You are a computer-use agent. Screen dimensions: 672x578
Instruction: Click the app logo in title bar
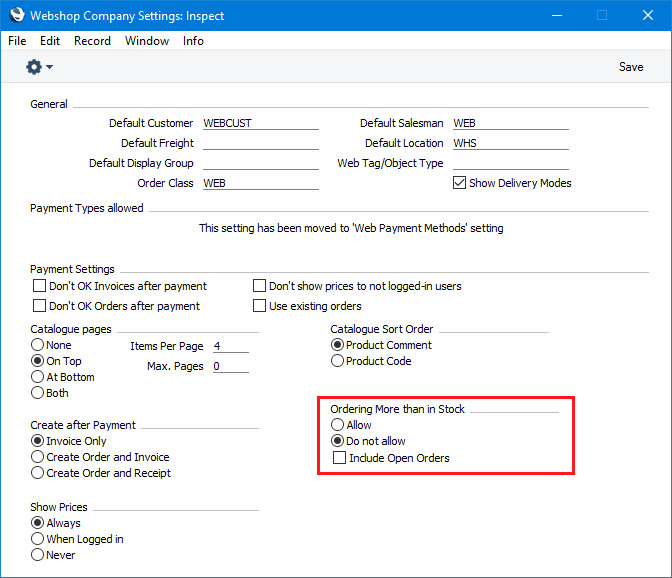(x=17, y=15)
